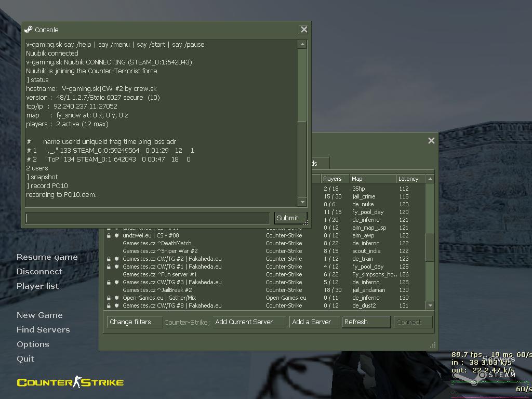Focus the console command input field
Viewport: 532px width, 399px height.
coord(147,218)
